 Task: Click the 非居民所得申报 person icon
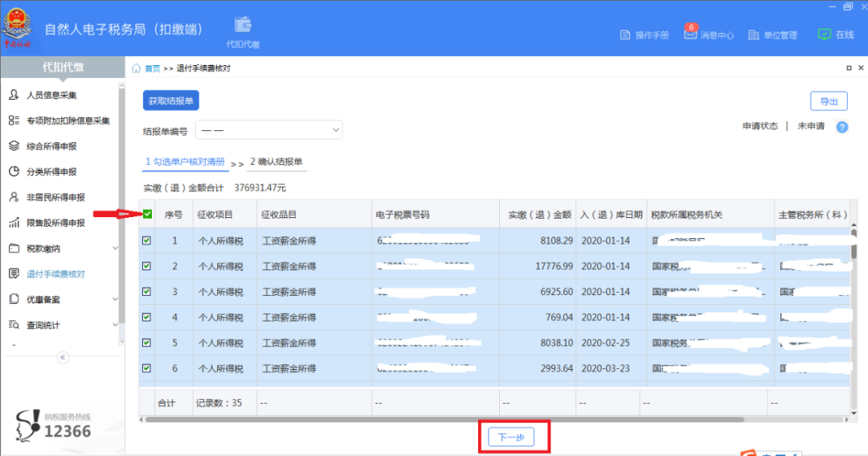[x=14, y=197]
